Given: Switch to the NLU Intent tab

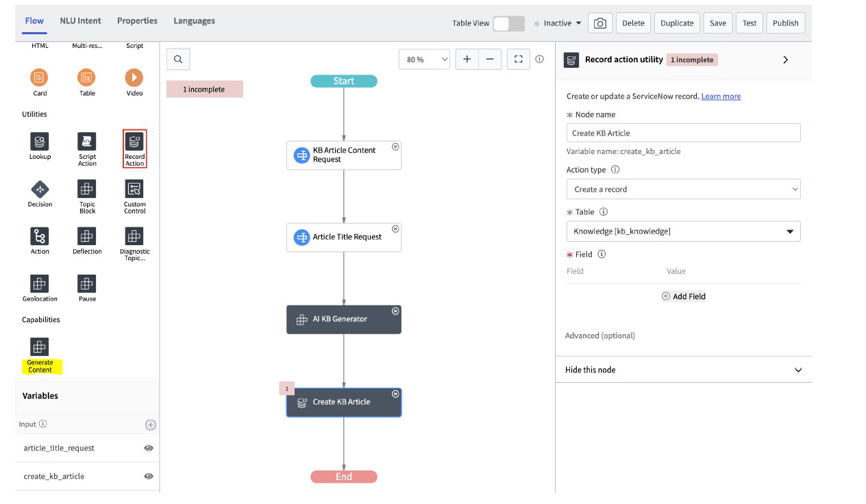Looking at the screenshot, I should pyautogui.click(x=80, y=21).
